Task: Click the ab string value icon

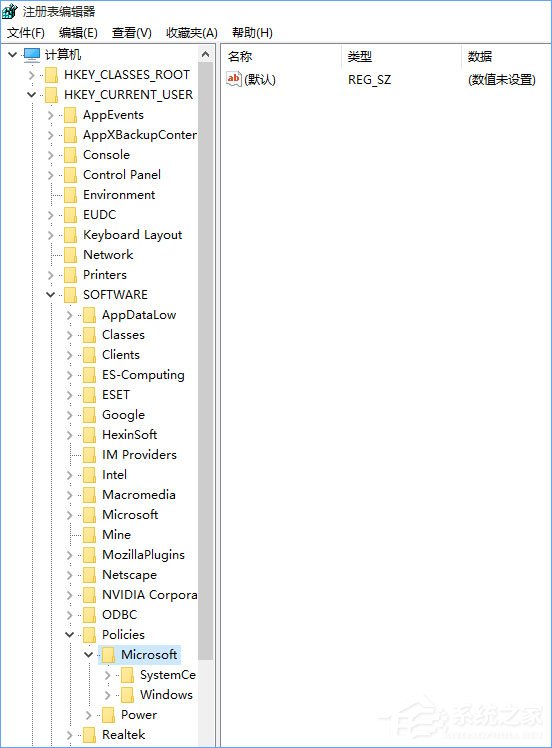Action: pyautogui.click(x=234, y=79)
